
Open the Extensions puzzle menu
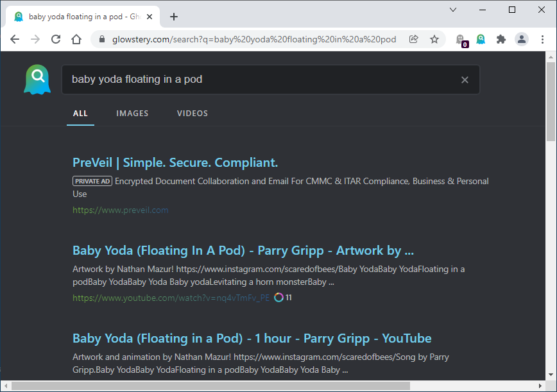[501, 39]
